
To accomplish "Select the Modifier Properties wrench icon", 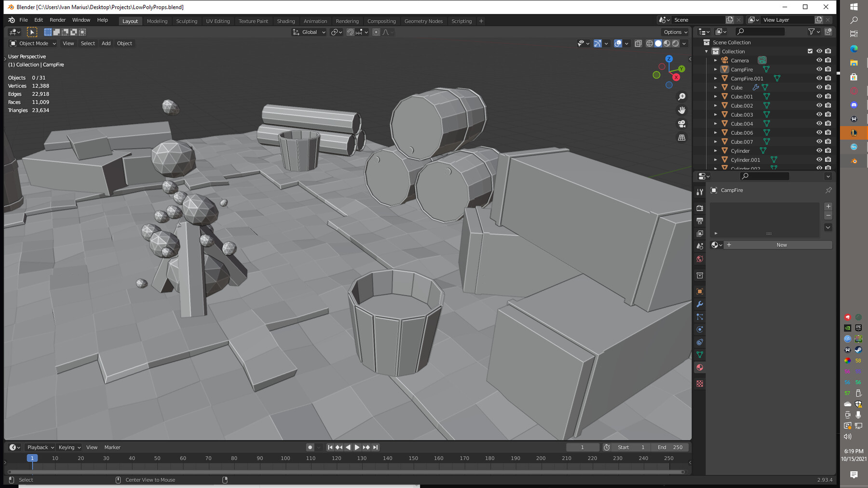I will click(700, 303).
